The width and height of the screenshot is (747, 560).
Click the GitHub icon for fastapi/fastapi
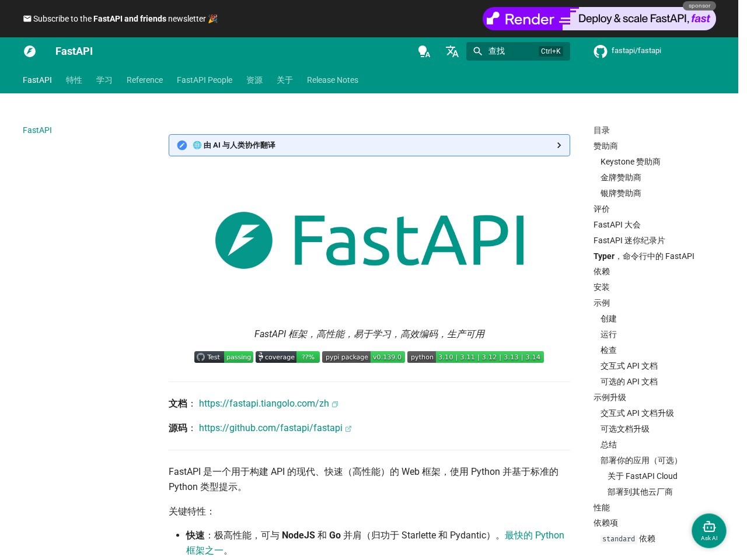(601, 51)
